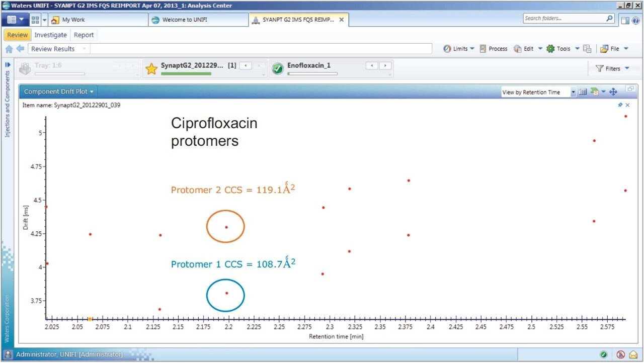Viewport: 644px width, 363px height.
Task: Open the help question mark icon
Action: (635, 20)
